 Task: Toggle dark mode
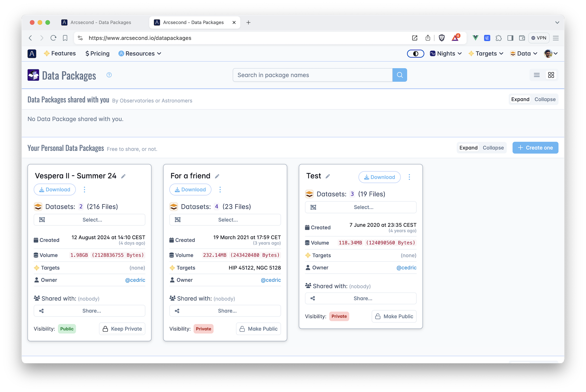tap(415, 53)
